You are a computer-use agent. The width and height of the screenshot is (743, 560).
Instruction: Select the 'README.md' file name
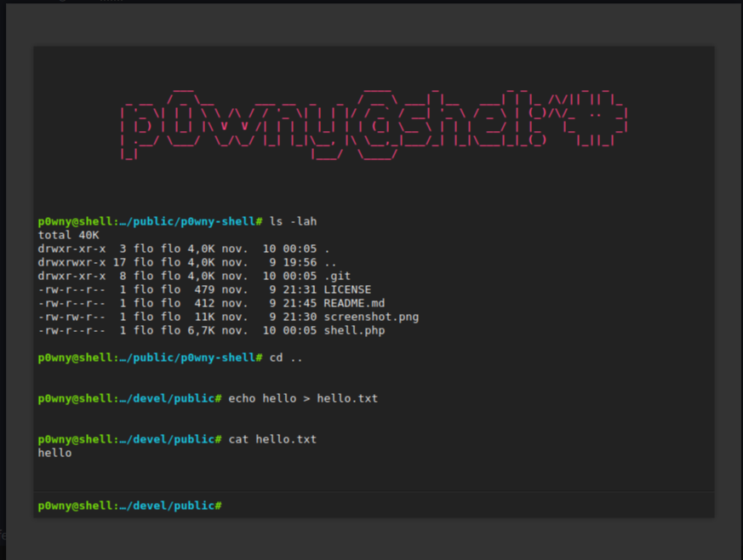[x=354, y=303]
